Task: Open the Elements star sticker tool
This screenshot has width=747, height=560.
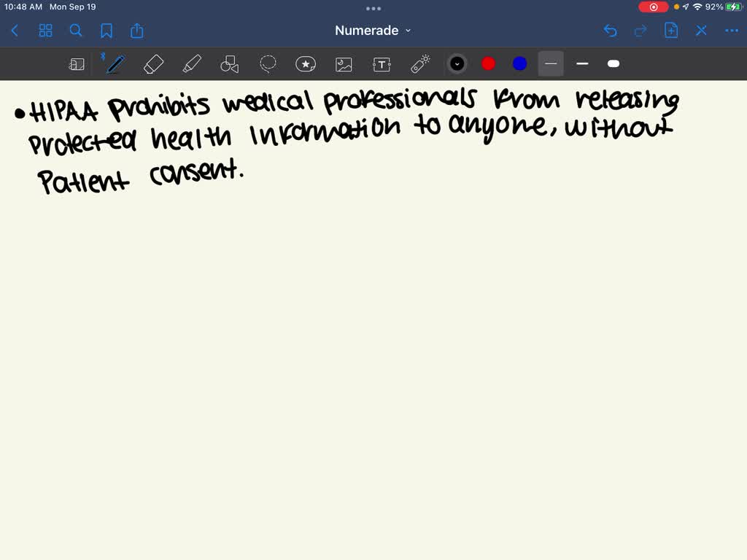Action: (306, 64)
